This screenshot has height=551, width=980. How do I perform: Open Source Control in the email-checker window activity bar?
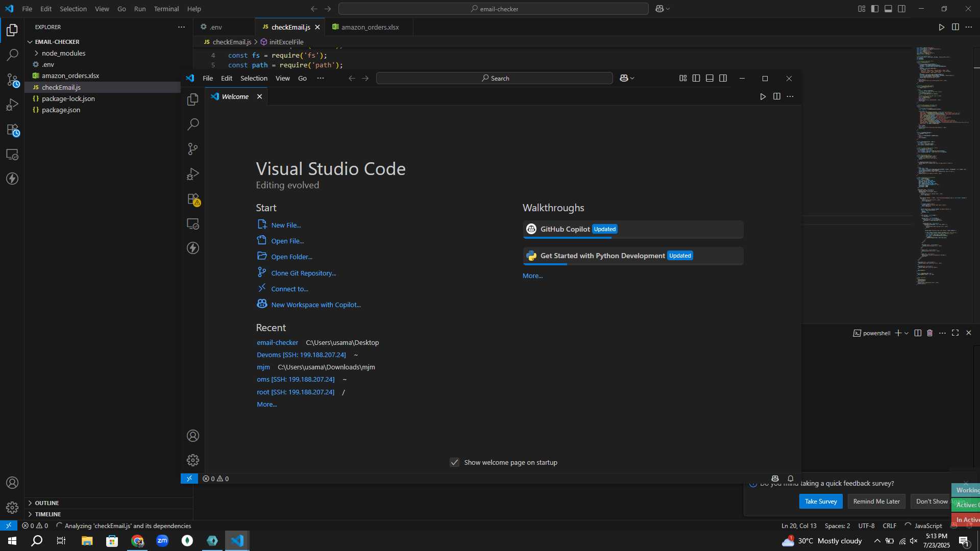tap(12, 80)
